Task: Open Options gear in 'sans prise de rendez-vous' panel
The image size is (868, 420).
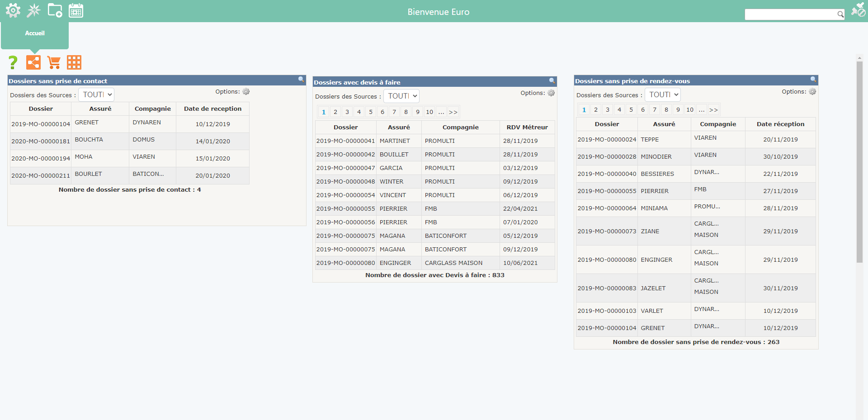Action: coord(812,92)
